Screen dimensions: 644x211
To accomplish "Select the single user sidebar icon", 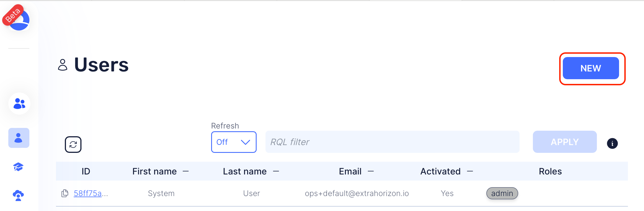I will pos(19,138).
